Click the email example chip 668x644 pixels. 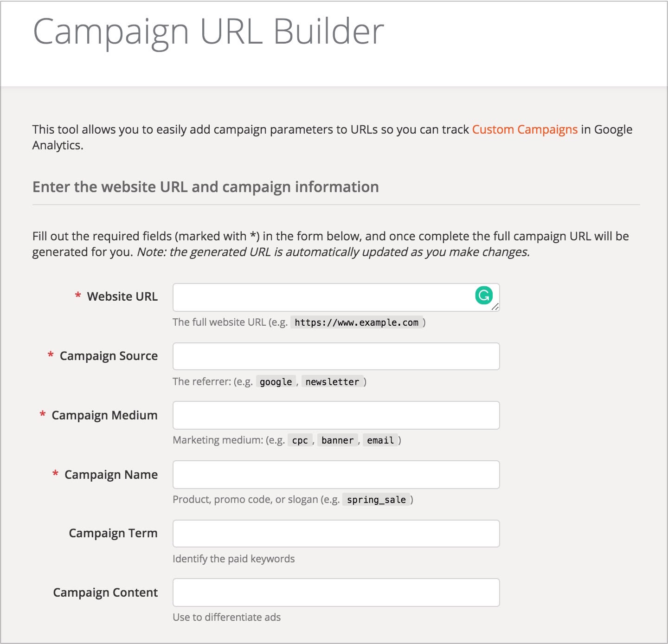tap(380, 440)
